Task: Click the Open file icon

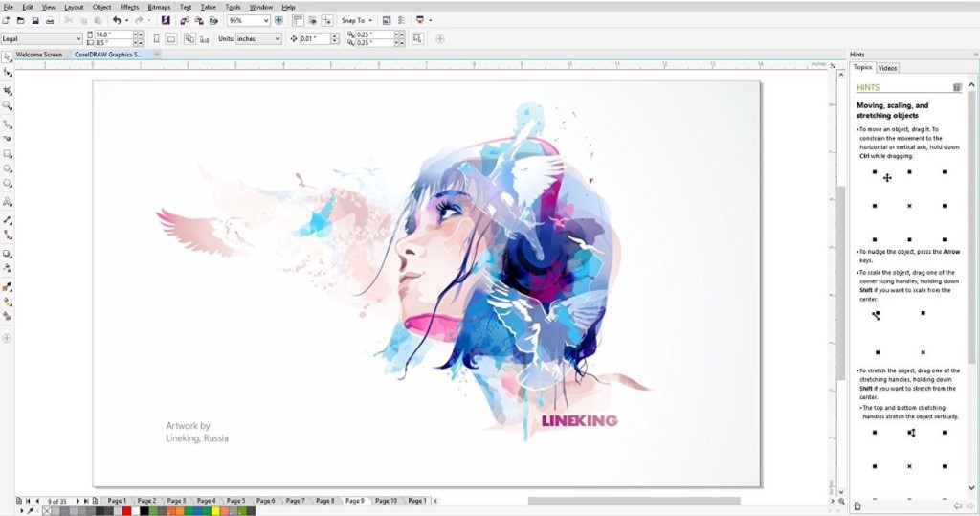Action: [21, 21]
